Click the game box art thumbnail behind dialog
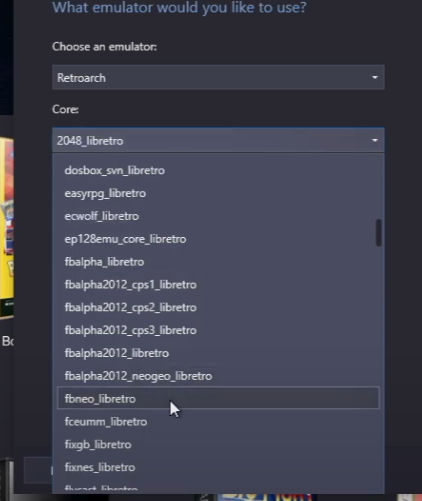 point(7,228)
